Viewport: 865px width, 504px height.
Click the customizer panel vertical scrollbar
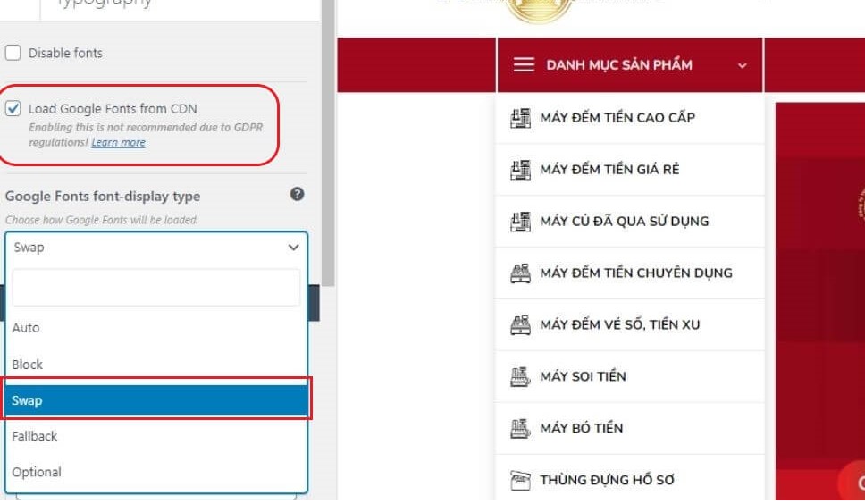pos(328,143)
